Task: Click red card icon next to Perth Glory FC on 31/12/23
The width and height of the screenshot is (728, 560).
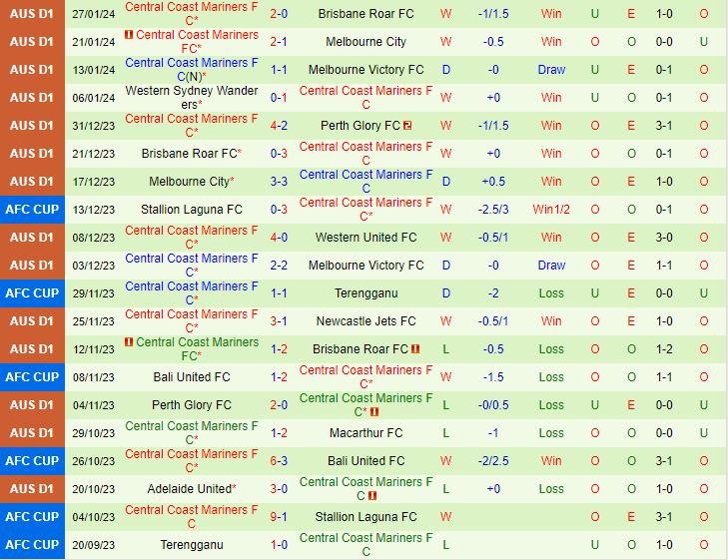Action: (407, 125)
